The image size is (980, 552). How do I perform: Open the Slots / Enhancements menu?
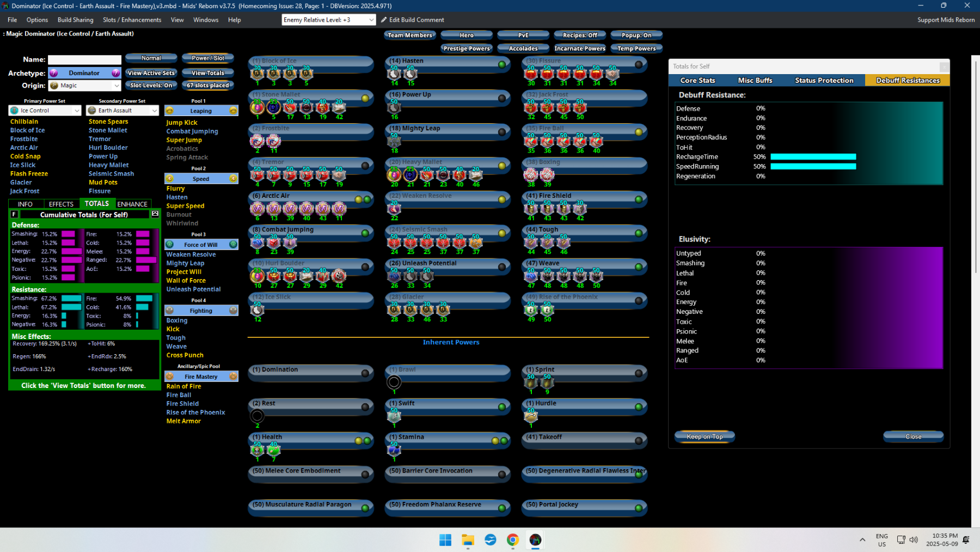click(132, 20)
